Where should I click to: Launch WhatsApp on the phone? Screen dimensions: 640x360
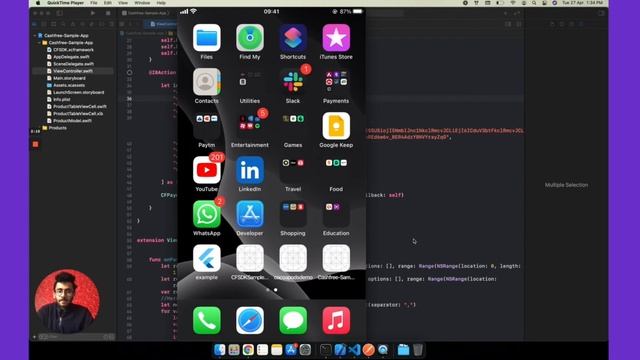pos(207,214)
